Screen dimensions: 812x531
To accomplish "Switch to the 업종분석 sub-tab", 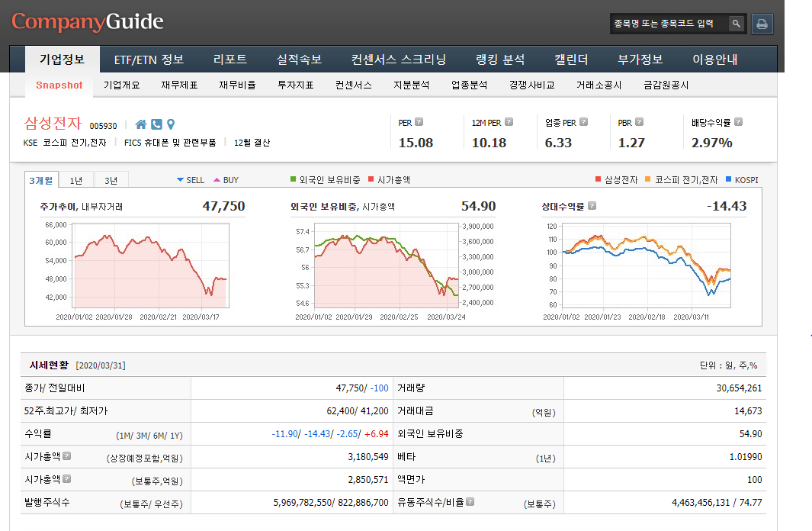I will (x=469, y=85).
